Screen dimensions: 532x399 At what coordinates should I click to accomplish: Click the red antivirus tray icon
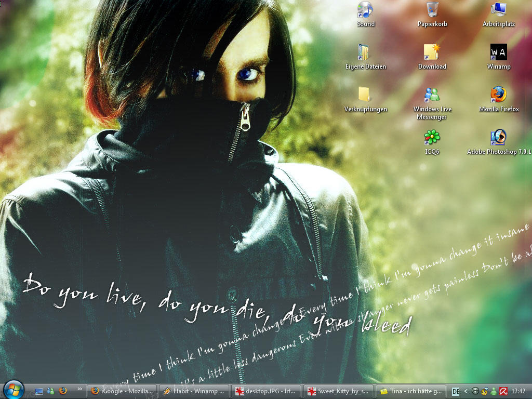(x=503, y=391)
